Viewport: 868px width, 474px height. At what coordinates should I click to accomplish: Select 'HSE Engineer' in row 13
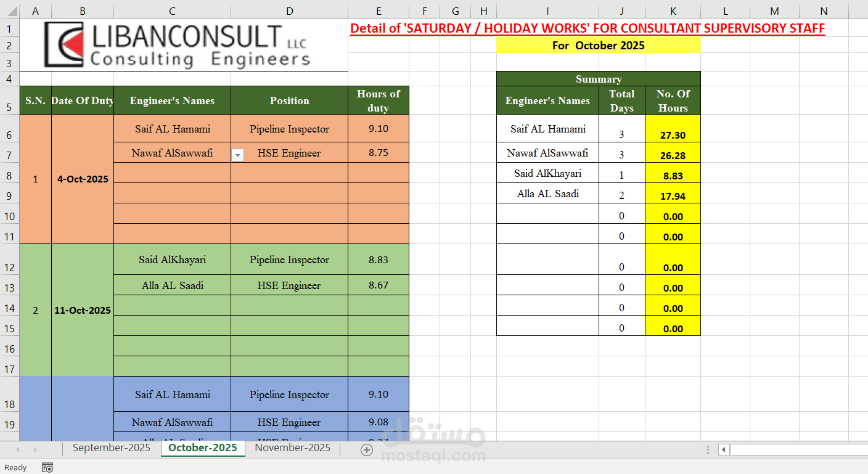pyautogui.click(x=289, y=285)
